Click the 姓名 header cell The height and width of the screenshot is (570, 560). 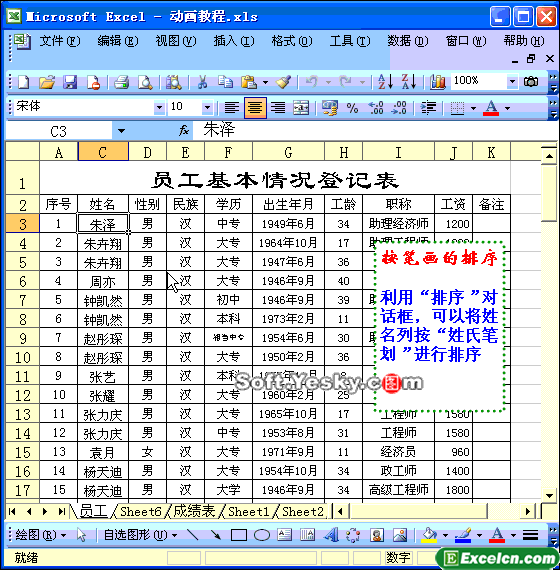[x=103, y=204]
